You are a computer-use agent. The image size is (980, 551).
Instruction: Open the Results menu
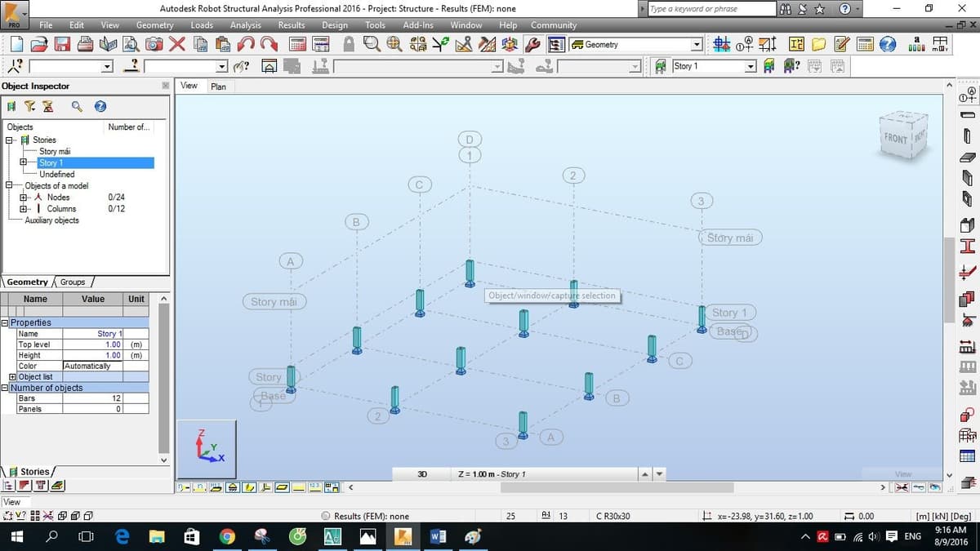[292, 25]
